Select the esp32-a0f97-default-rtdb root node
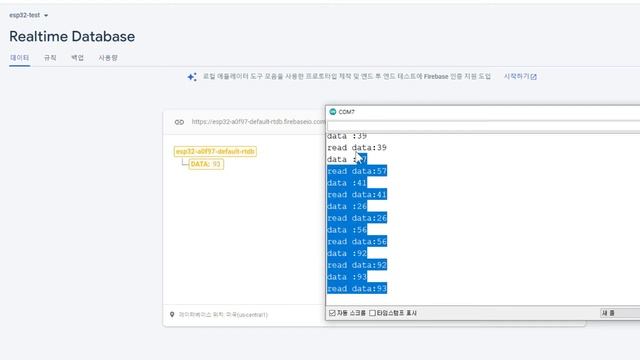Viewport: 640px width, 360px height. tap(215, 151)
